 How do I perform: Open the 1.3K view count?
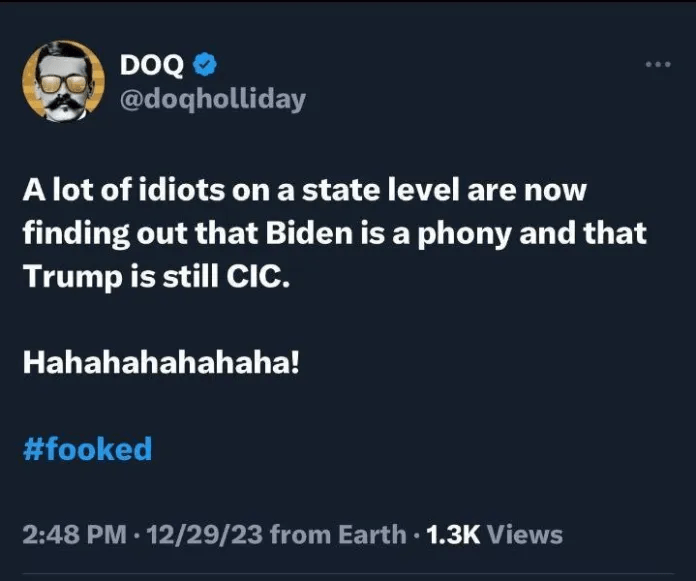(453, 534)
